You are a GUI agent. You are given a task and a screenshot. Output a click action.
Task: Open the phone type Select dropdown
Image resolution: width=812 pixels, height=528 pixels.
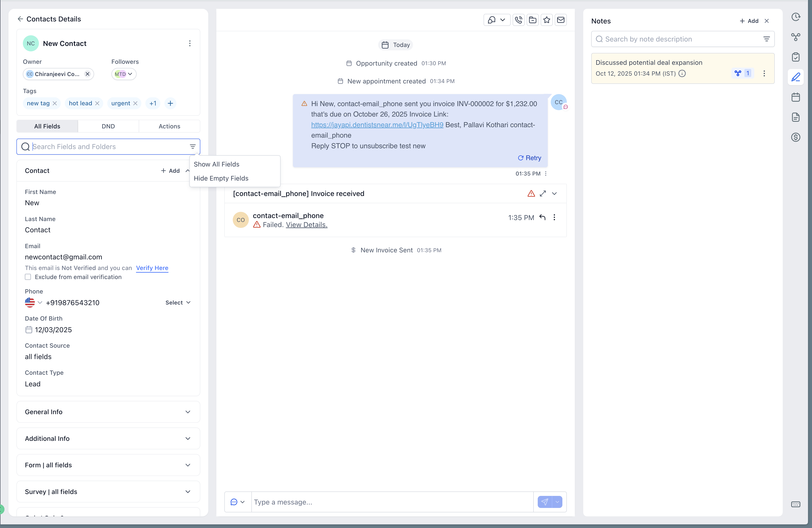178,303
